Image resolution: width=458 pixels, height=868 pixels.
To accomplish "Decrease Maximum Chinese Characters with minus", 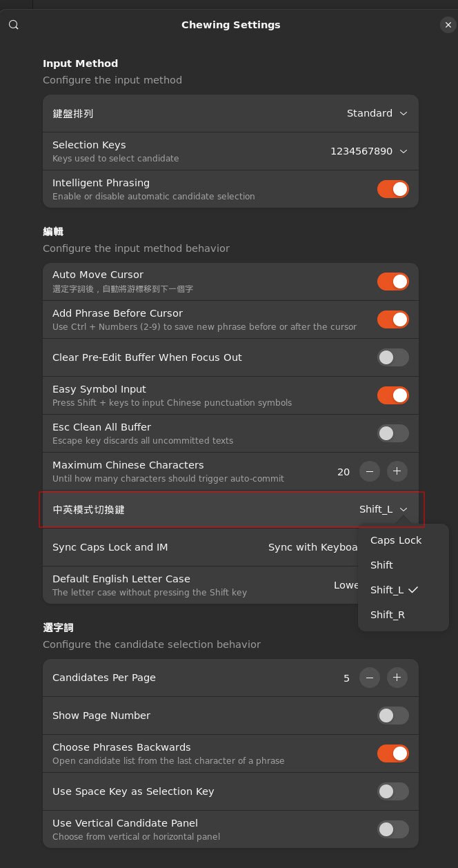I will (x=370, y=471).
